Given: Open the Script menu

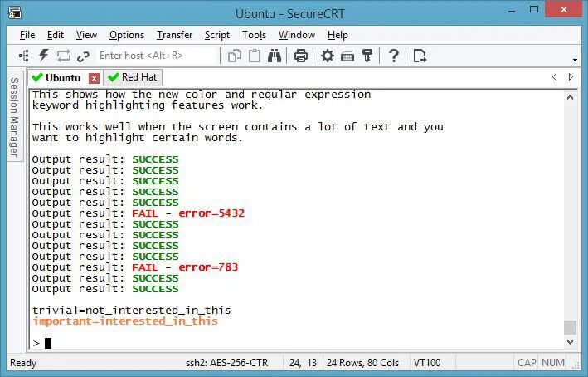Looking at the screenshot, I should click(217, 35).
